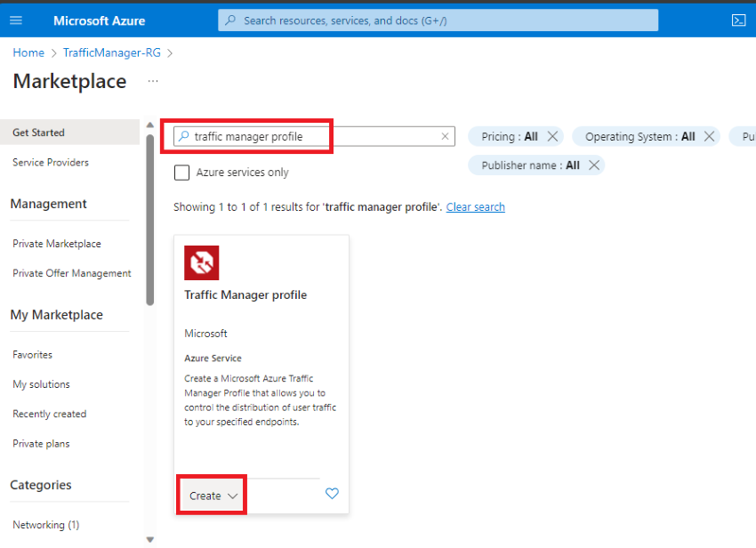Click the Traffic Manager profile red icon
756x548 pixels.
pyautogui.click(x=202, y=263)
